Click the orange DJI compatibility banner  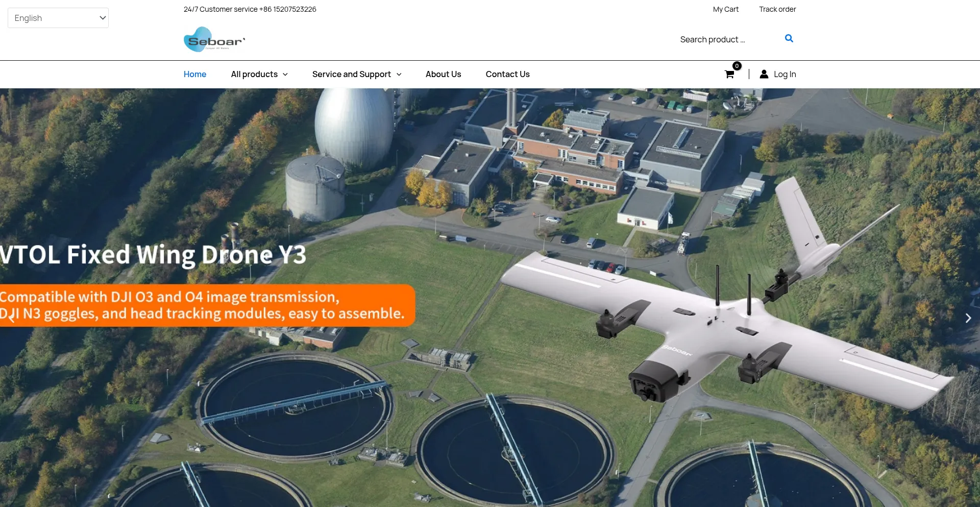point(204,305)
